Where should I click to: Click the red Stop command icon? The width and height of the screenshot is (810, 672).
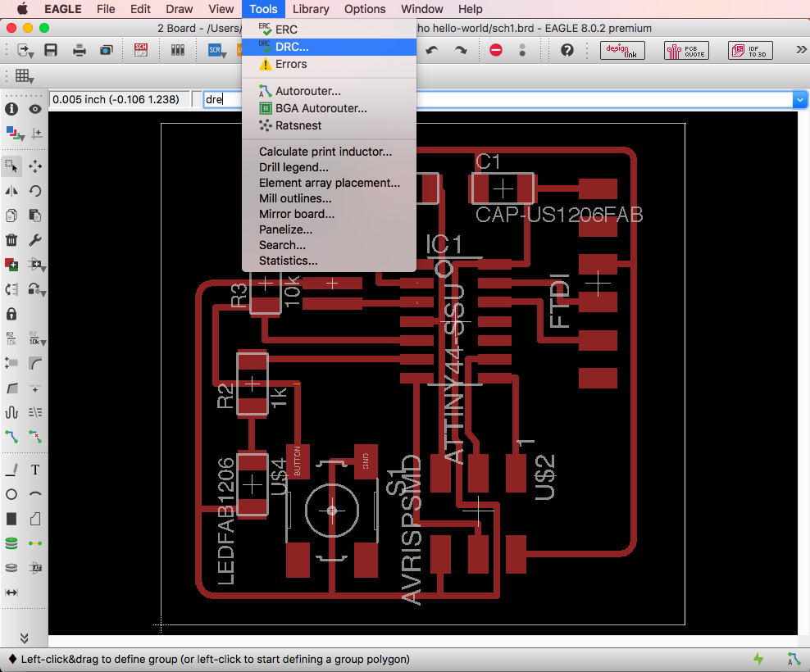pos(496,50)
